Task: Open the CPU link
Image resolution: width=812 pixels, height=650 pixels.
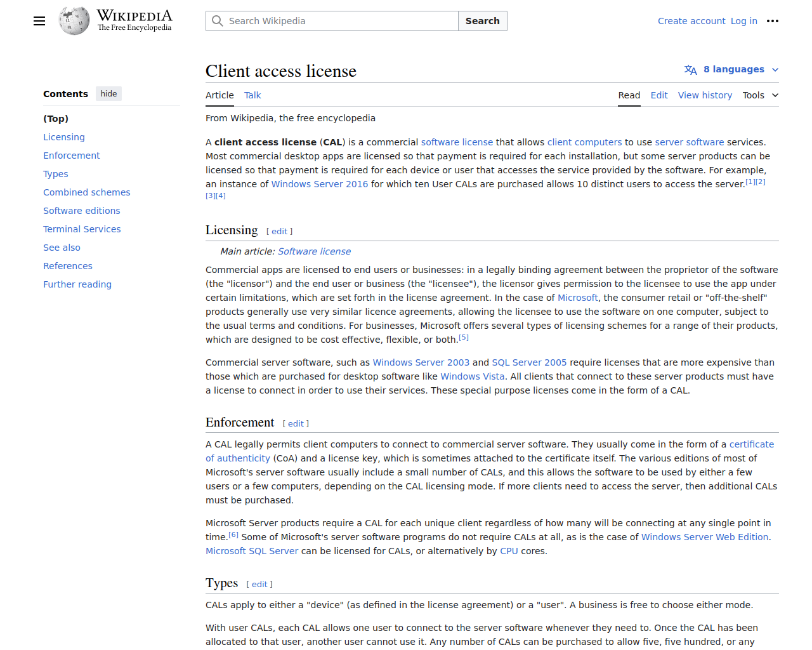Action: coord(509,551)
